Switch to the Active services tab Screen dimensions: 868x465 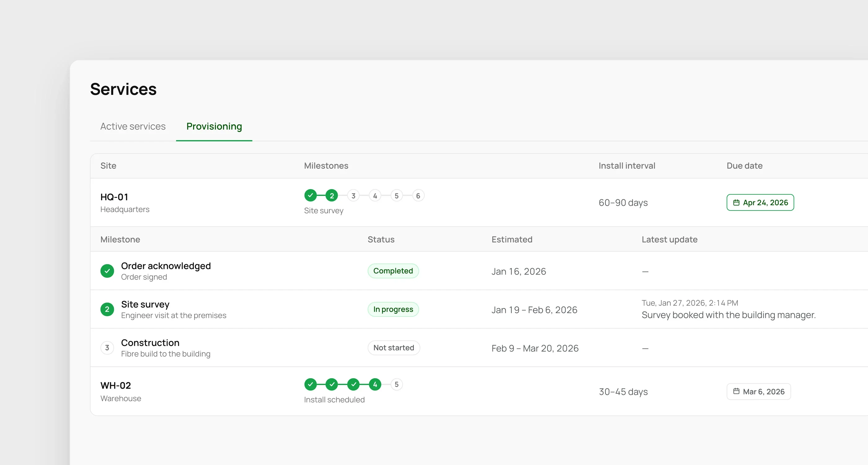coord(133,126)
